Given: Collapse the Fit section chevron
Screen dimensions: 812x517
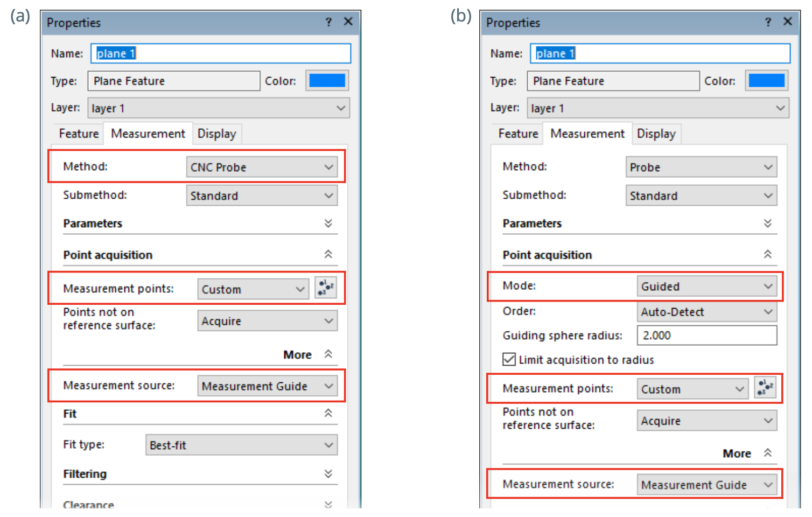Looking at the screenshot, I should pyautogui.click(x=328, y=413).
